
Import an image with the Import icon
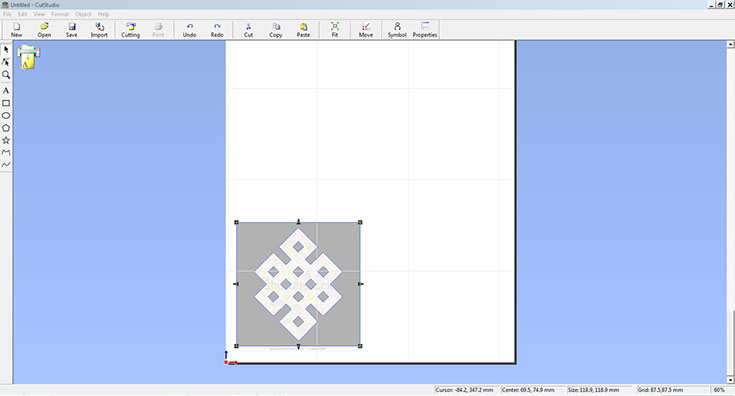point(99,30)
